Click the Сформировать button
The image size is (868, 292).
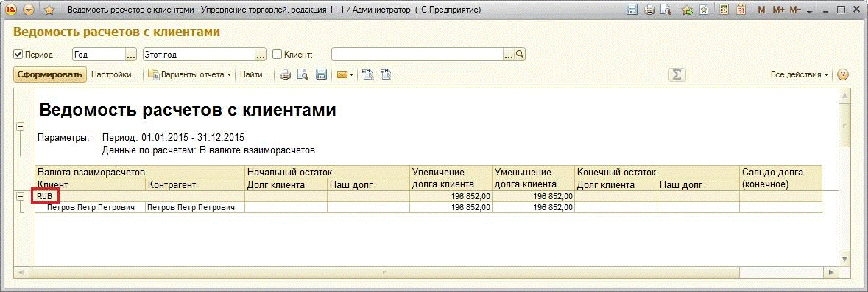pyautogui.click(x=50, y=74)
